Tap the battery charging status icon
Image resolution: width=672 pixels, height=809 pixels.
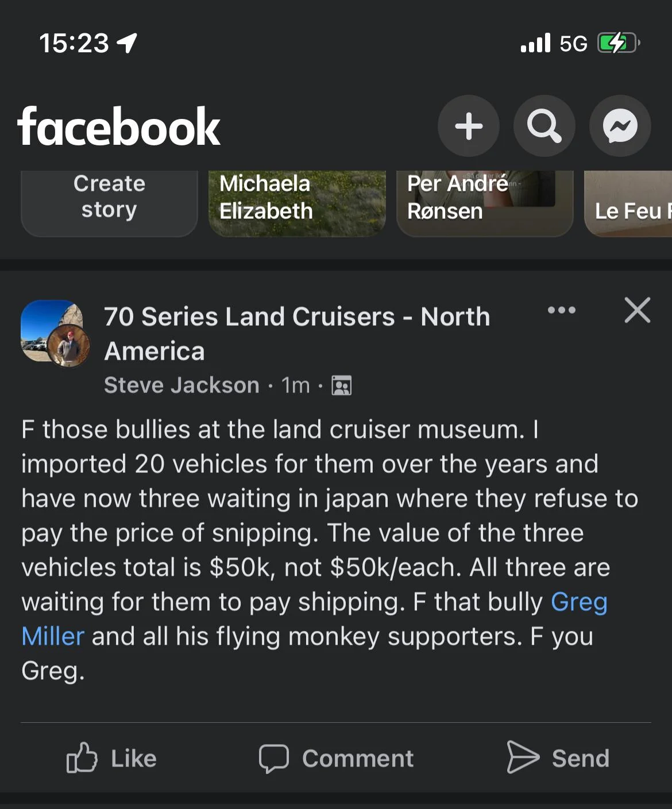(618, 43)
